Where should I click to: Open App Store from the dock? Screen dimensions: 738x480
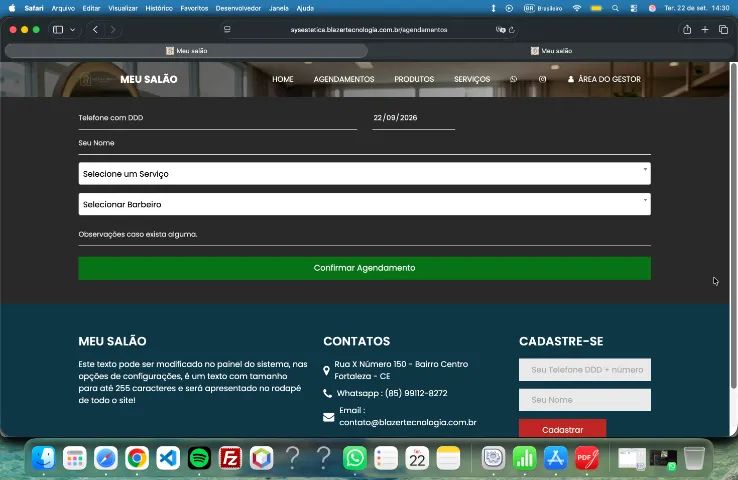(x=555, y=458)
